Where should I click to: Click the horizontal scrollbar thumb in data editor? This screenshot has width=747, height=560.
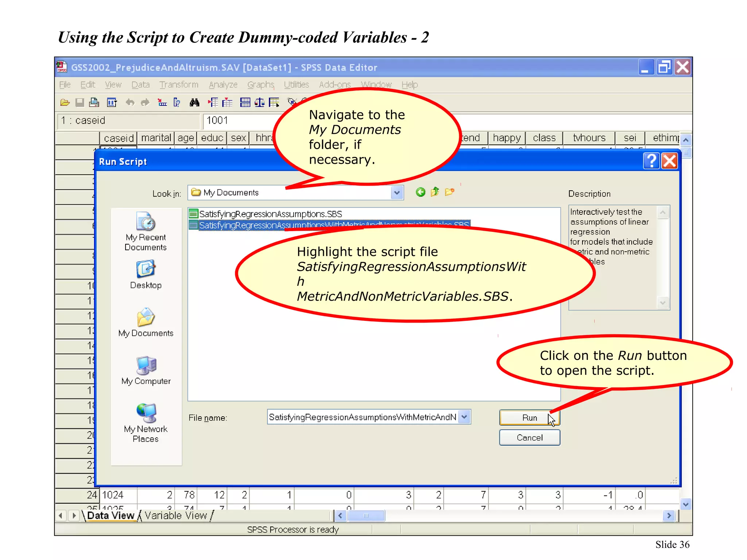(366, 516)
